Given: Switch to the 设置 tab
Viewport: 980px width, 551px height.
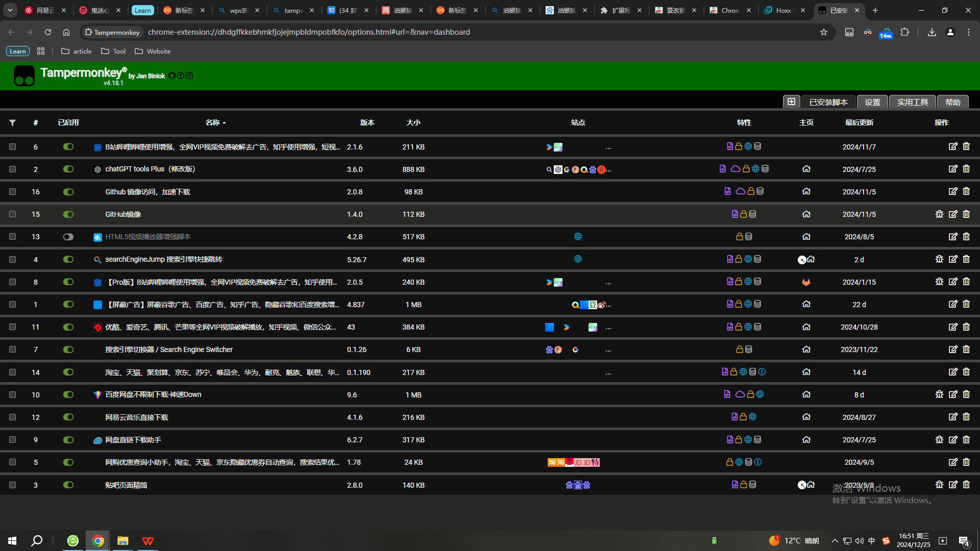Looking at the screenshot, I should click(872, 102).
